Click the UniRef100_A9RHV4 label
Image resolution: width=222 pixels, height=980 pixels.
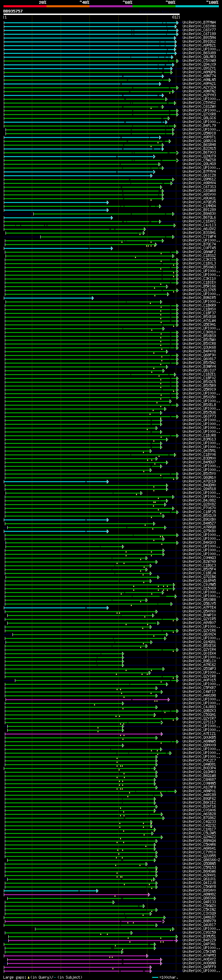[x=199, y=183]
